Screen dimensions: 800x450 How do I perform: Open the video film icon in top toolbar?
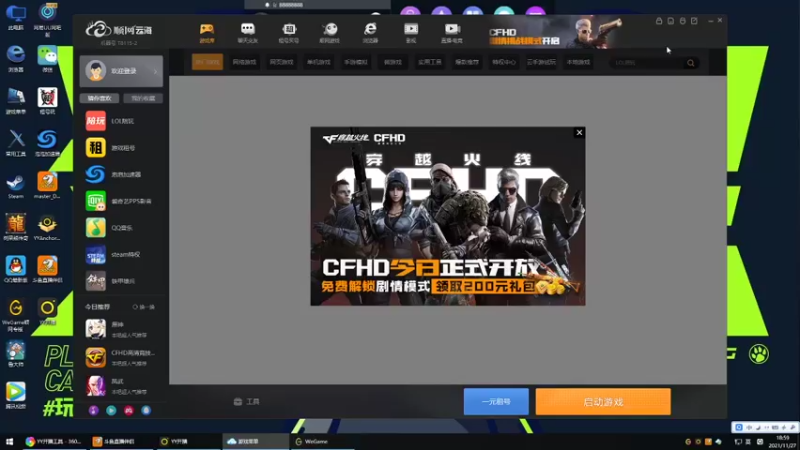[x=411, y=33]
